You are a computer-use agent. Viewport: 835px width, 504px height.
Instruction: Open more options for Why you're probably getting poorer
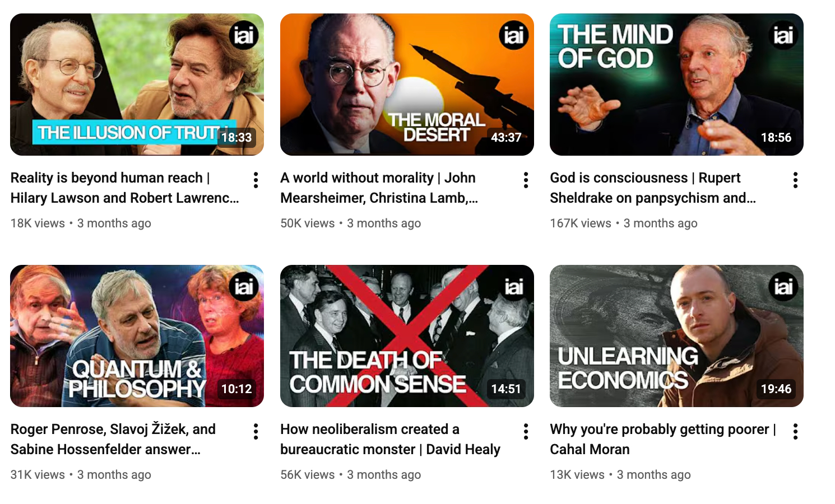tap(795, 432)
